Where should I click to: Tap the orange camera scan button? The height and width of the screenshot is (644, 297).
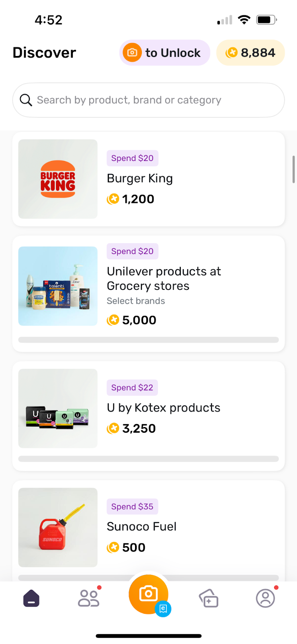click(148, 594)
